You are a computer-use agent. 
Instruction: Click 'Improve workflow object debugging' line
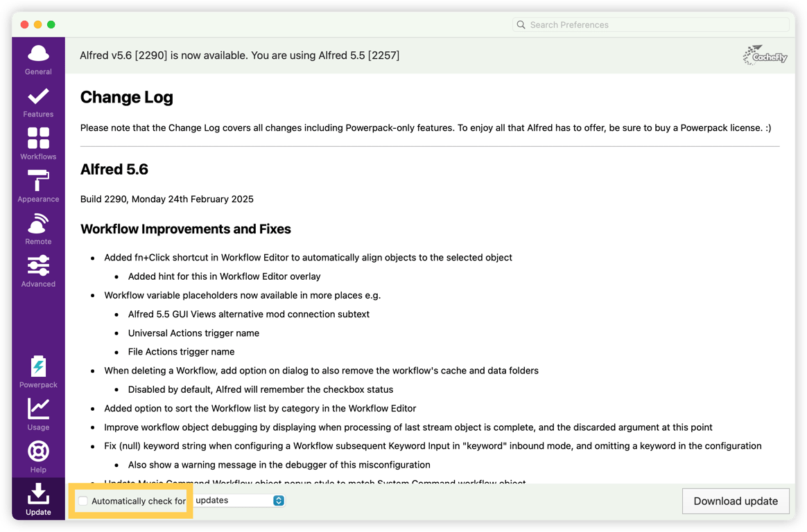click(408, 427)
